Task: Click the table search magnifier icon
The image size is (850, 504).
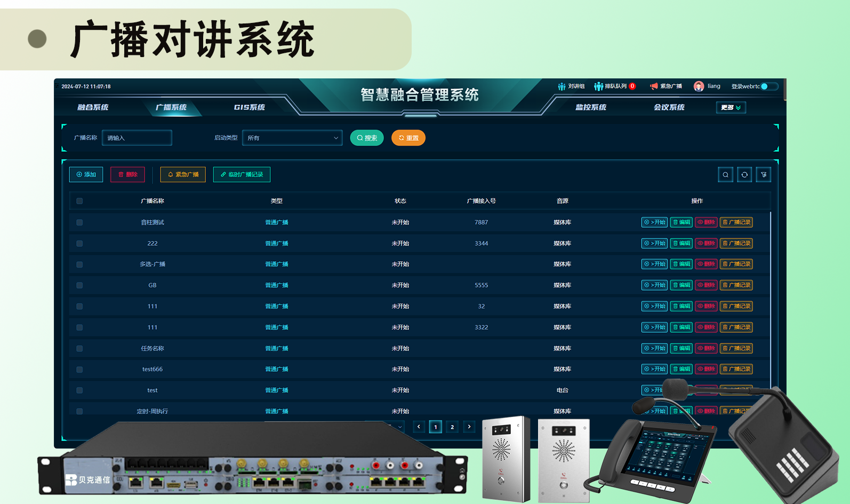Action: pyautogui.click(x=725, y=175)
